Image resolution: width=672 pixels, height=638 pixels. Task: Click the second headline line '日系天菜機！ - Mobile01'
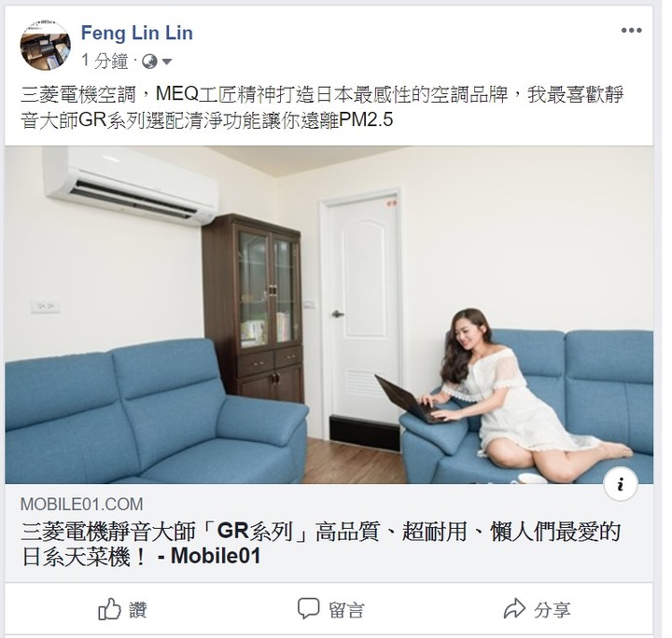coord(141,556)
